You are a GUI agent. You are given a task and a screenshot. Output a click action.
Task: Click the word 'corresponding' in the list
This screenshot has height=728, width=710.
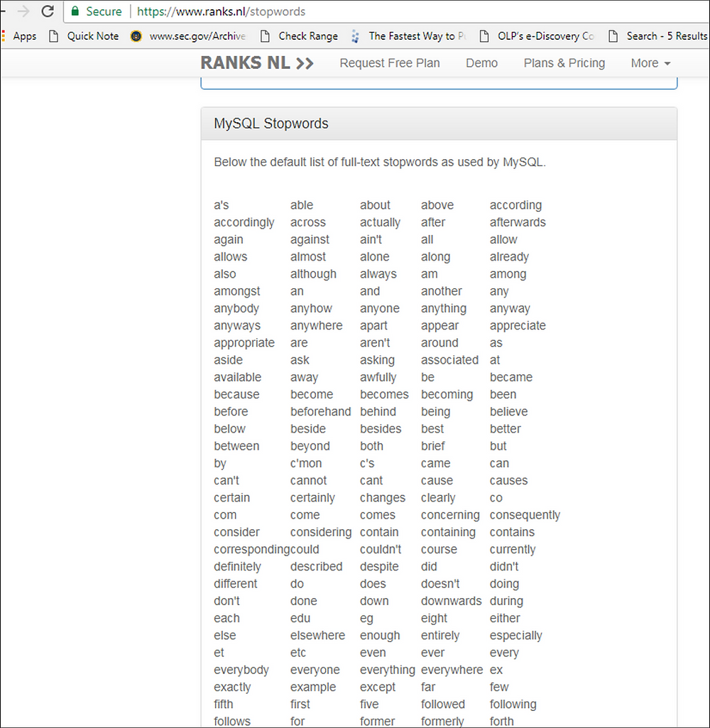[252, 550]
